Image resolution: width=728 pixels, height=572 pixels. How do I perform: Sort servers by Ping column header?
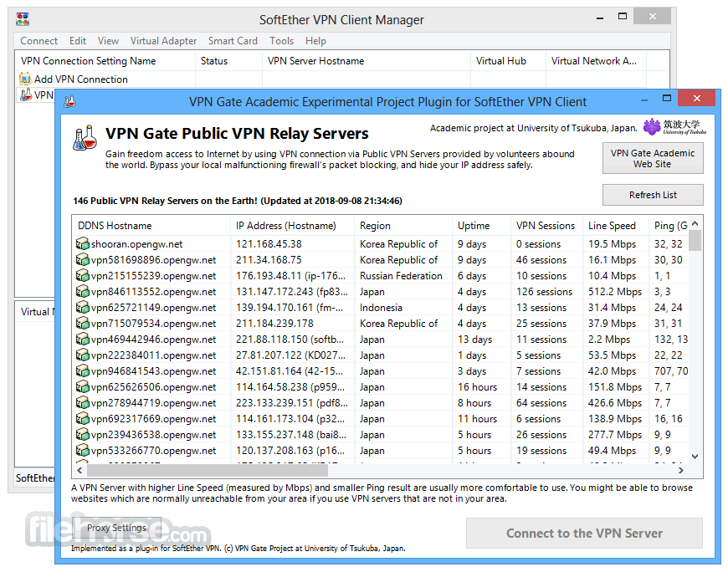pyautogui.click(x=669, y=226)
